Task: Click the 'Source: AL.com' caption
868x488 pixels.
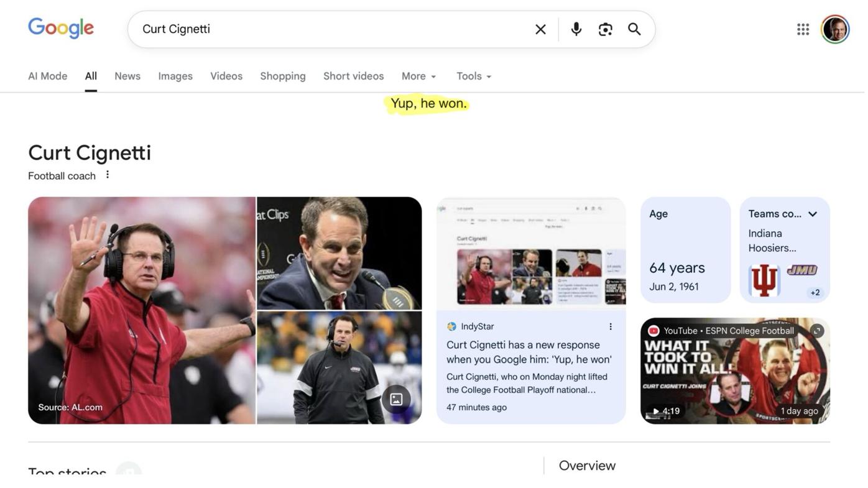Action: (x=70, y=407)
